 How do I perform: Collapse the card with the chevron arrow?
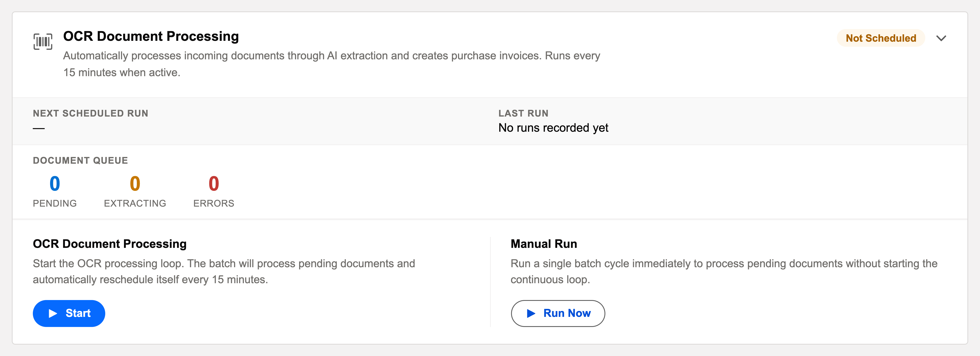[x=941, y=38]
